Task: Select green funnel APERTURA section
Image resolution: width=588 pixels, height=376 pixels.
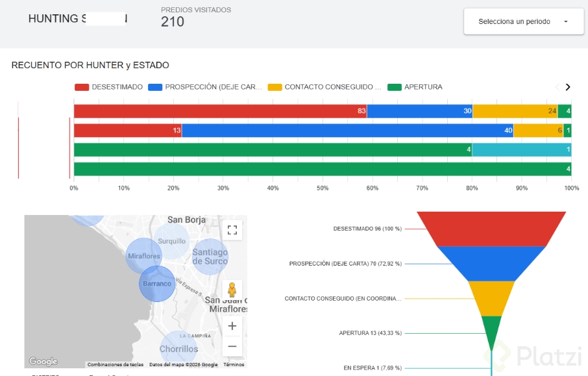Action: coord(491,331)
